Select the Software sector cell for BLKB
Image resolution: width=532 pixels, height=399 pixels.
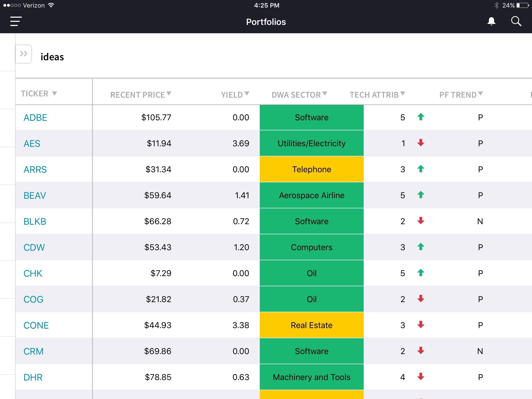coord(312,221)
